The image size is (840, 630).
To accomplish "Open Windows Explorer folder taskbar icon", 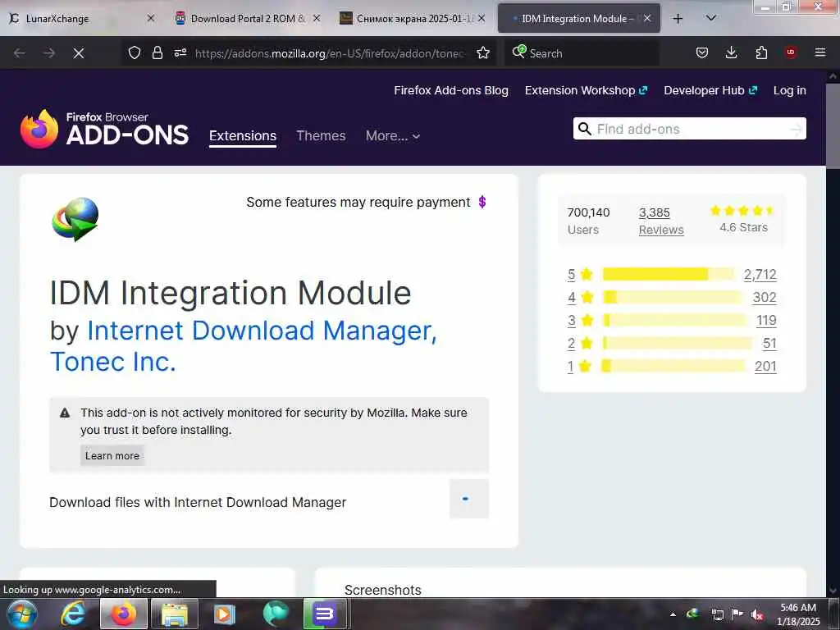I will [x=176, y=614].
